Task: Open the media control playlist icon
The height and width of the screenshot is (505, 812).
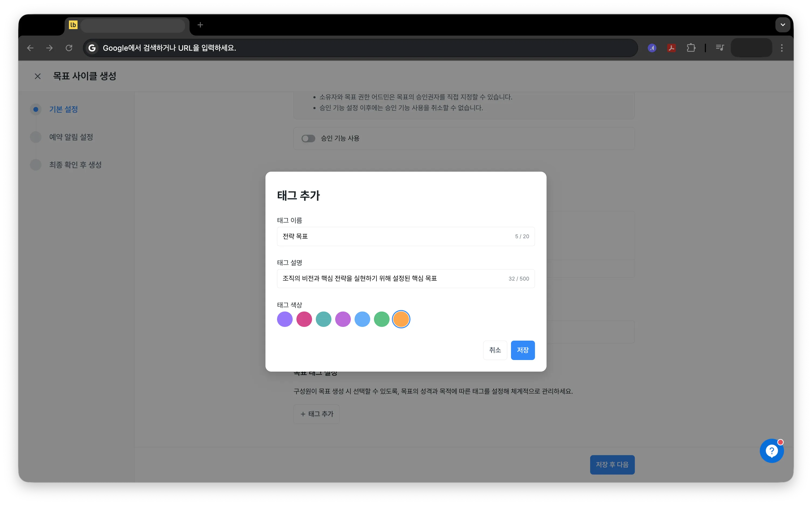Action: [720, 48]
